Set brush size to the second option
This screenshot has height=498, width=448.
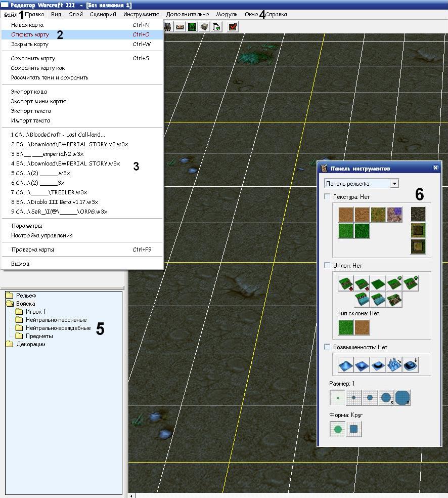point(354,398)
